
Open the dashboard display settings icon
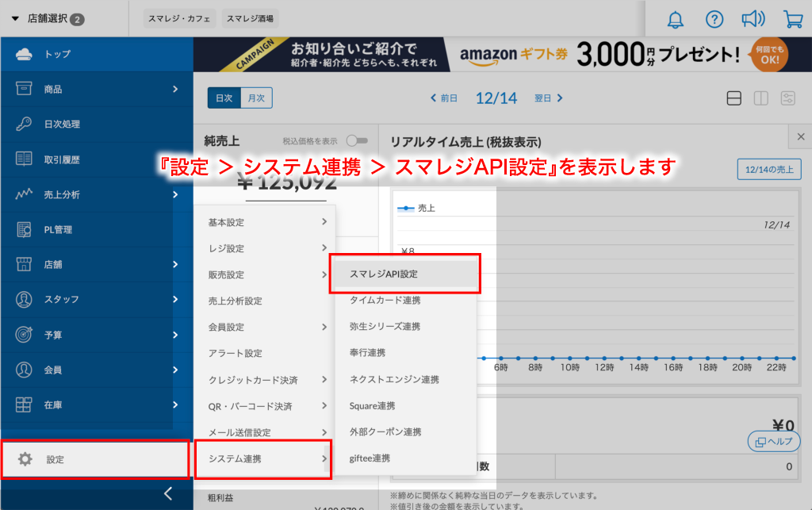(x=787, y=98)
